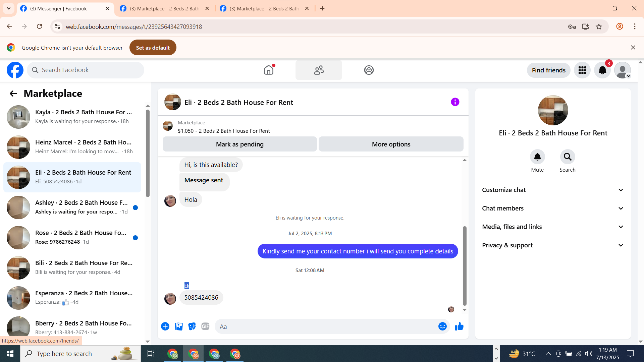Mute this conversation with Eli
Viewport: 644px width, 362px height.
[x=537, y=157]
